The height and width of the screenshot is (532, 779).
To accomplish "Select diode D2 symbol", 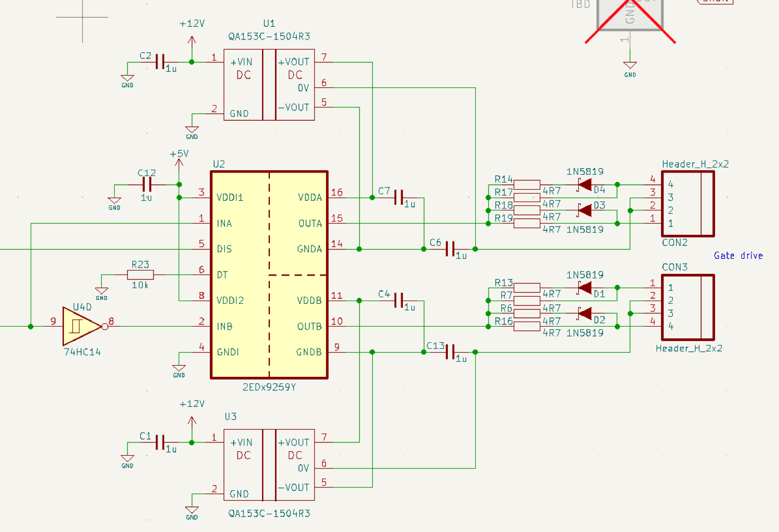I will pyautogui.click(x=584, y=314).
